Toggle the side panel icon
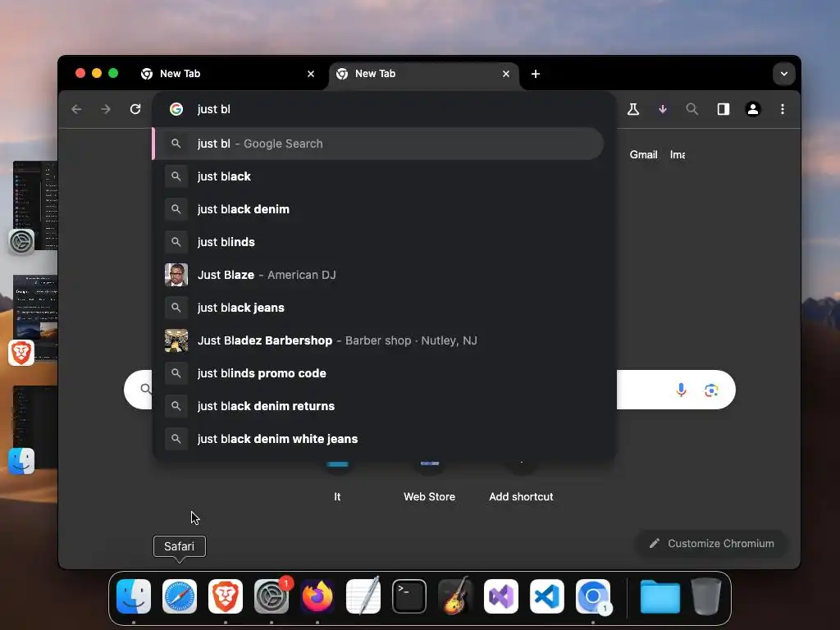The height and width of the screenshot is (630, 840). coord(724,109)
